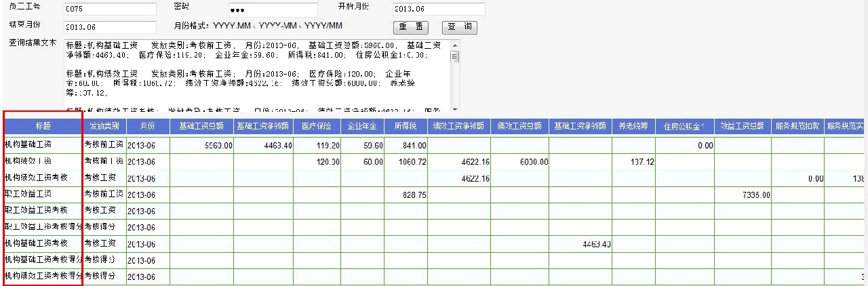Click the 7335.00 value cell
868x286 pixels.
click(743, 195)
